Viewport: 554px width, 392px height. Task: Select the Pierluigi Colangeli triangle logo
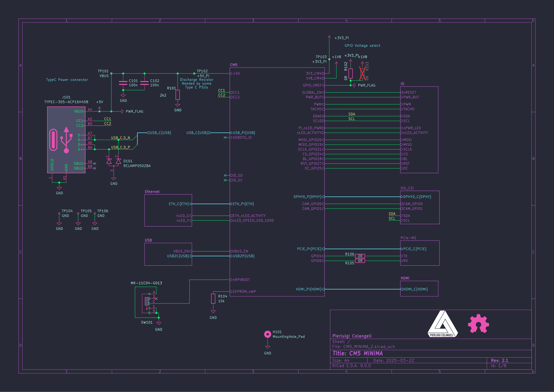click(443, 324)
